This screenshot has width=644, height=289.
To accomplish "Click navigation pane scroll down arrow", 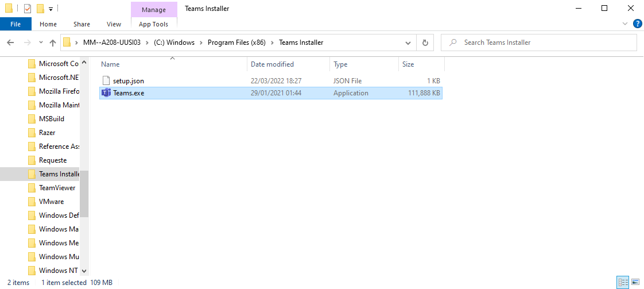I will (x=84, y=271).
